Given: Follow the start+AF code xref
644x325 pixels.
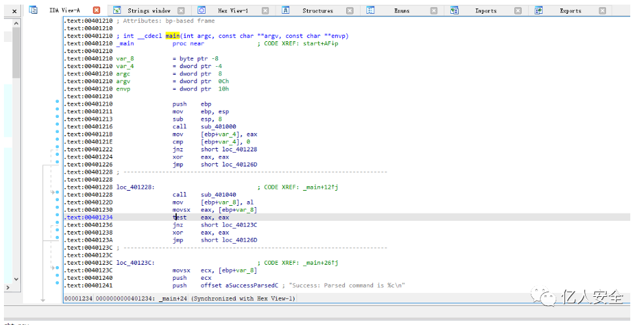Looking at the screenshot, I should 321,43.
